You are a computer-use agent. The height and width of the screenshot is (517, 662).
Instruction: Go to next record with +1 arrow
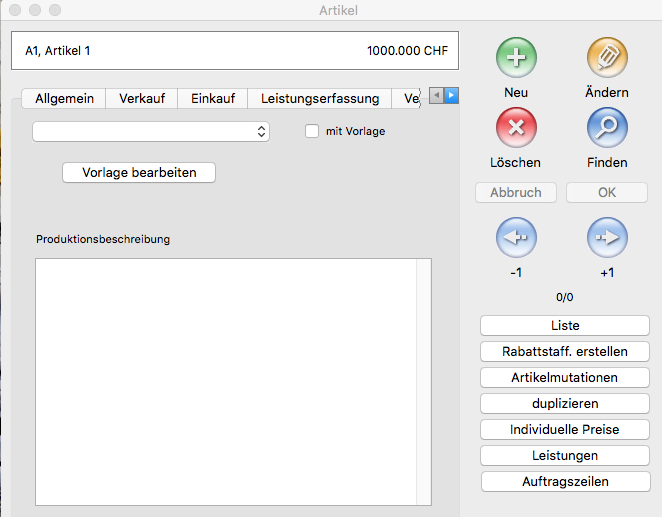coord(607,238)
